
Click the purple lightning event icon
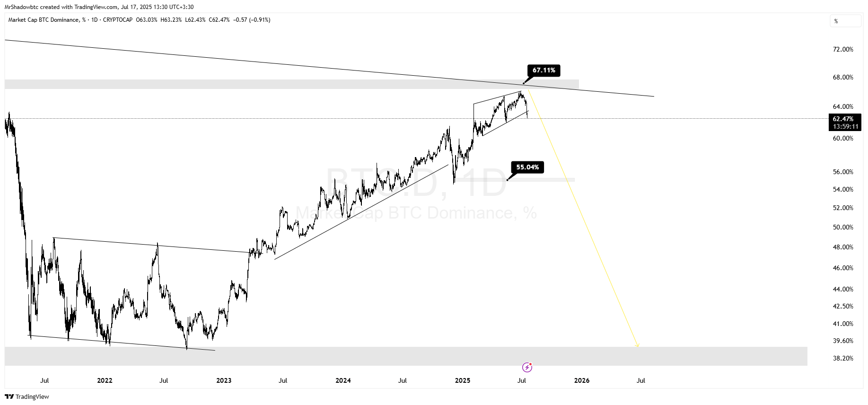click(x=527, y=367)
